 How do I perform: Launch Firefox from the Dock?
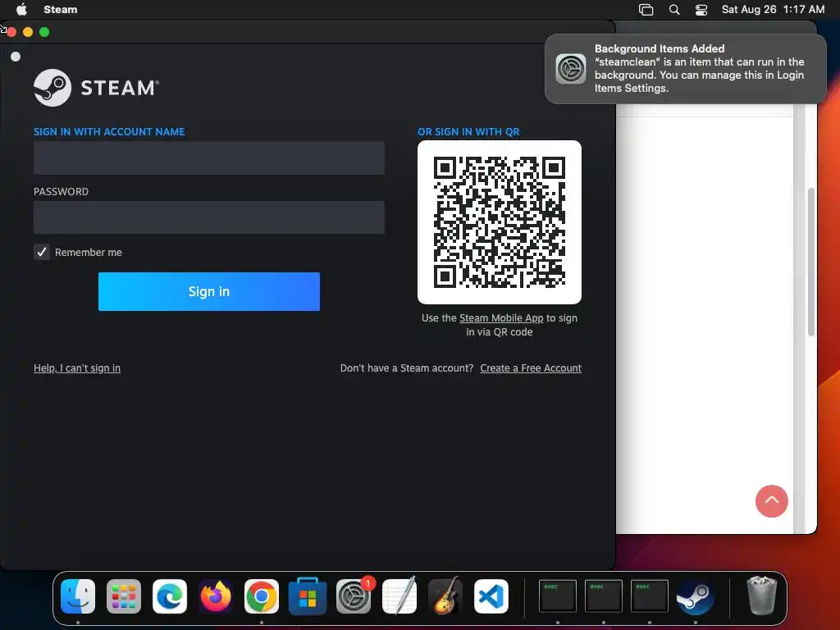click(x=216, y=596)
